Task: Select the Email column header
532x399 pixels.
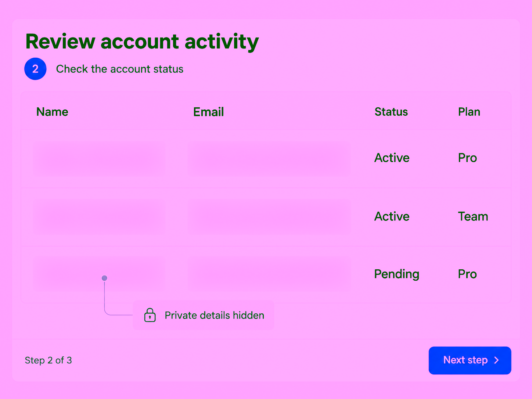Action: [209, 112]
